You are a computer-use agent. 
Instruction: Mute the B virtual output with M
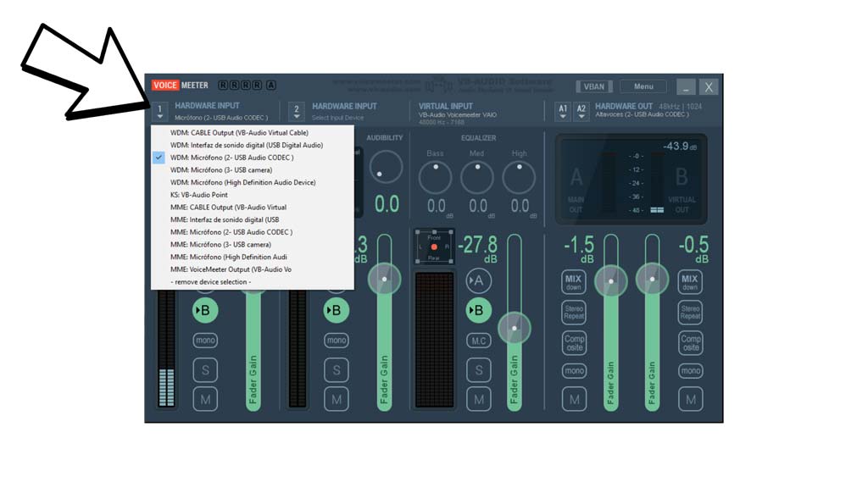691,399
